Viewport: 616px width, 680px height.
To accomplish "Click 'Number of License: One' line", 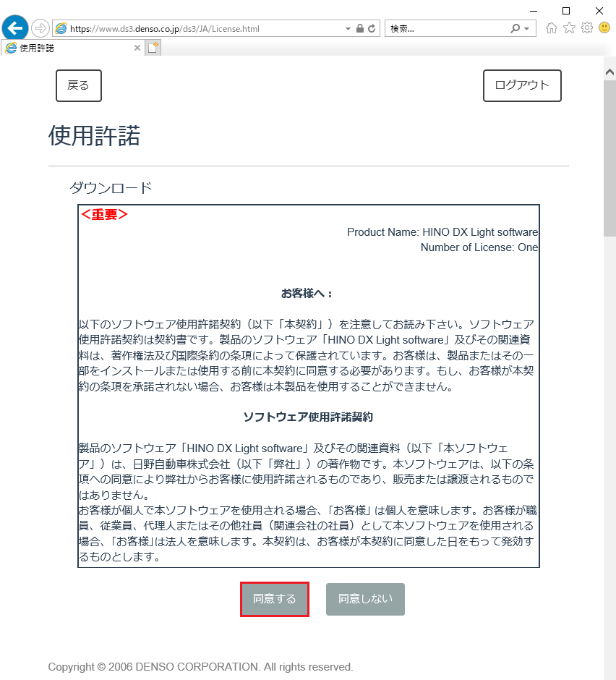I will 479,247.
